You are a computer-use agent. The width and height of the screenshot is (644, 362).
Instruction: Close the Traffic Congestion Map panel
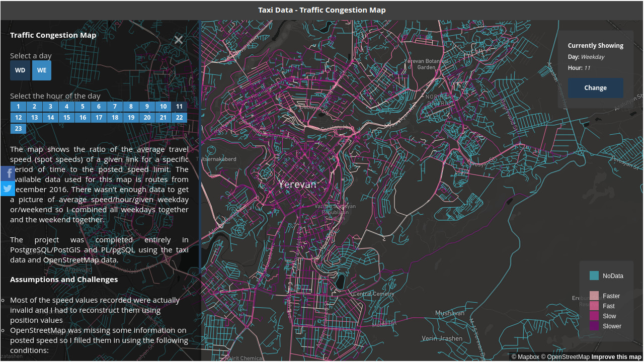pos(179,40)
